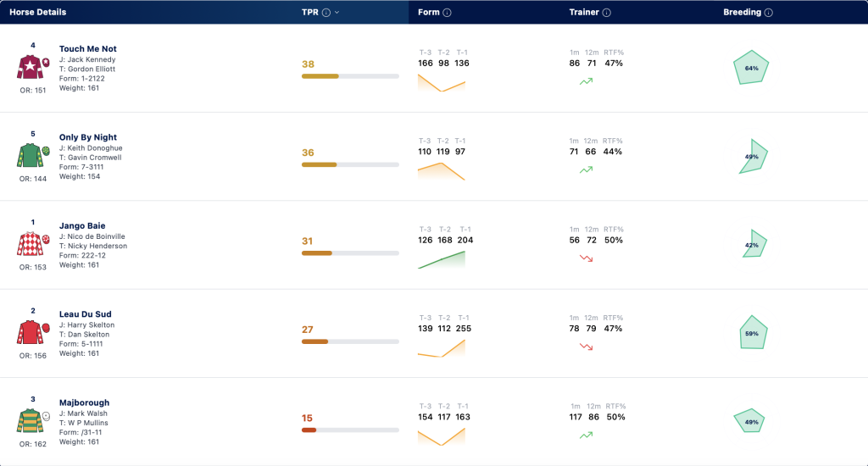
Task: Click Majborough's striped silks icon
Action: pyautogui.click(x=33, y=421)
